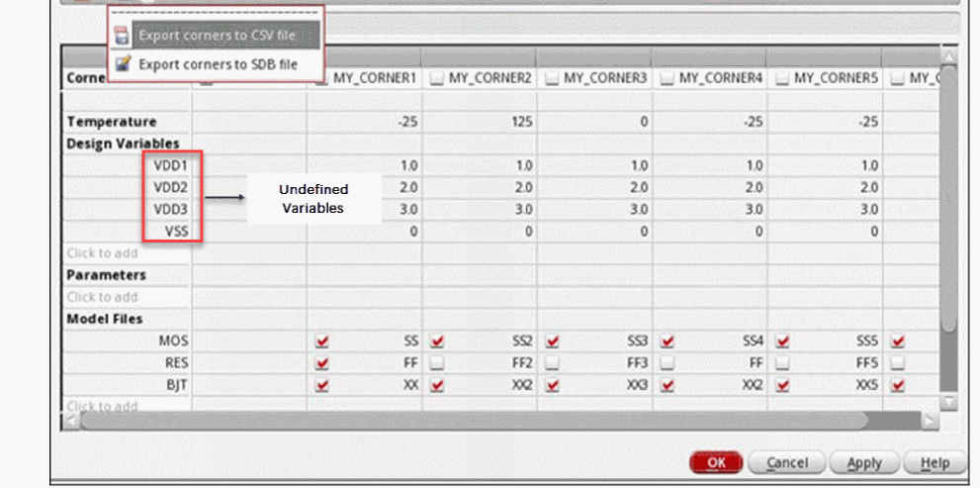This screenshot has width=980, height=488.
Task: Click VDD2 value 2.0 in MY_CORNER3
Action: pyautogui.click(x=594, y=187)
